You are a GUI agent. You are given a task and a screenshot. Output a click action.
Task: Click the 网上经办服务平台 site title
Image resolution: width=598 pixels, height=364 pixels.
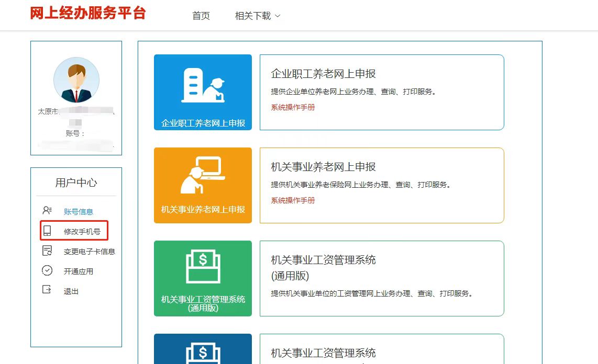pos(87,13)
